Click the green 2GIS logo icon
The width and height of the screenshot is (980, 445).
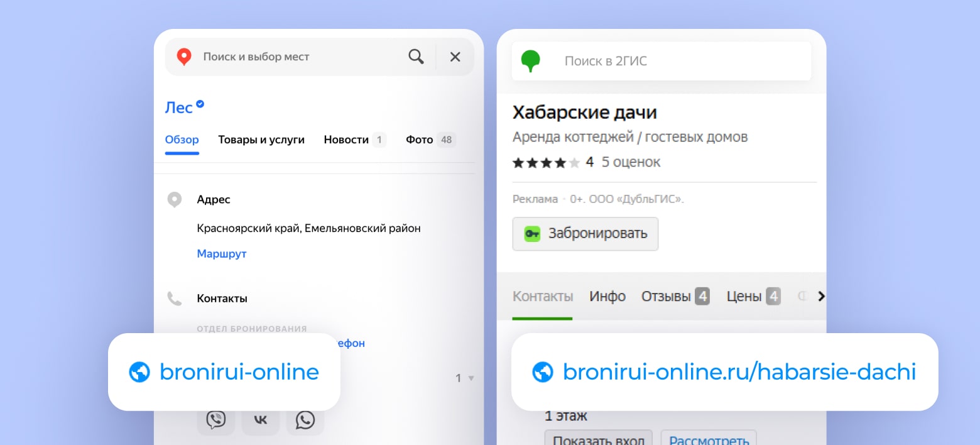pos(531,61)
